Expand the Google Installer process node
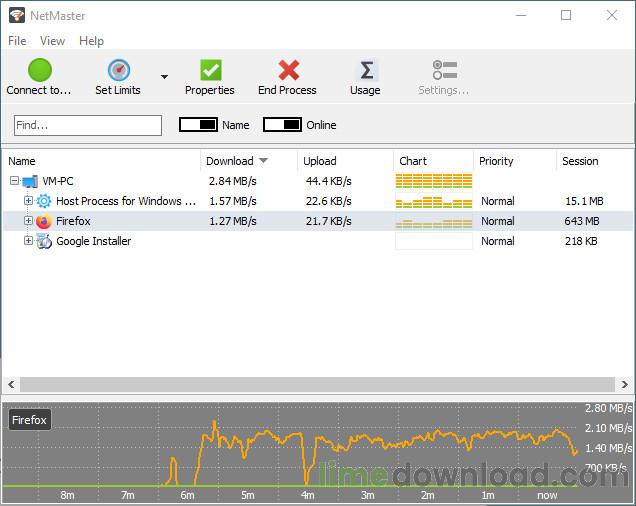 point(29,241)
